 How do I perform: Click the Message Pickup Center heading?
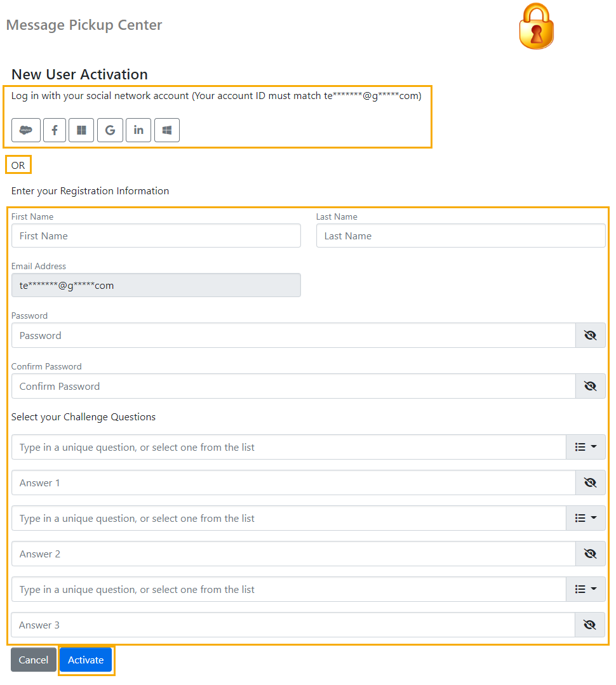pyautogui.click(x=84, y=25)
